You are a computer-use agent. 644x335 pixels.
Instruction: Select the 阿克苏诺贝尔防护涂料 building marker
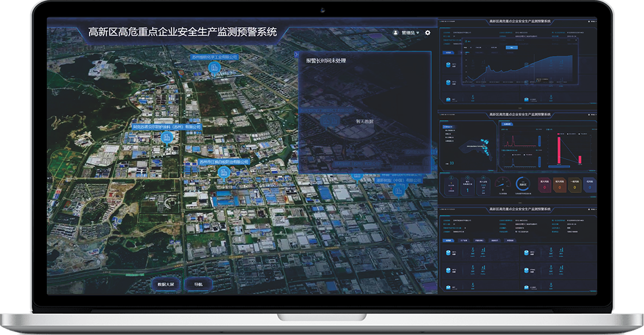(x=167, y=138)
